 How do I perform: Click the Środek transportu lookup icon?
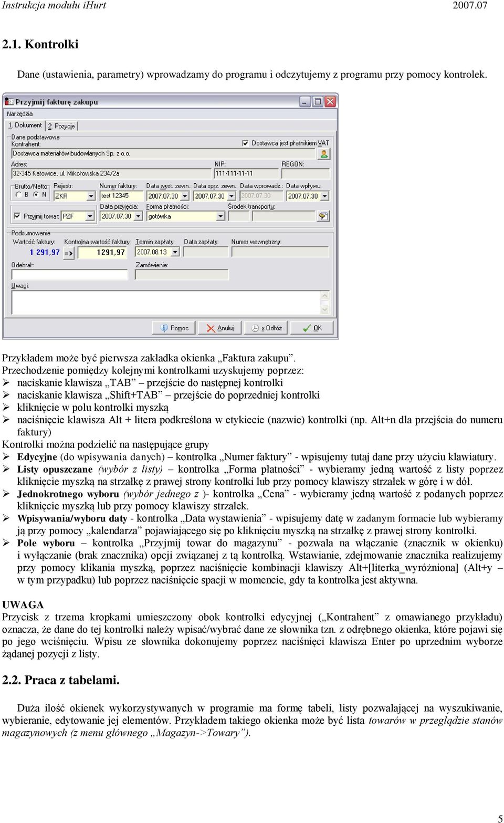click(323, 216)
